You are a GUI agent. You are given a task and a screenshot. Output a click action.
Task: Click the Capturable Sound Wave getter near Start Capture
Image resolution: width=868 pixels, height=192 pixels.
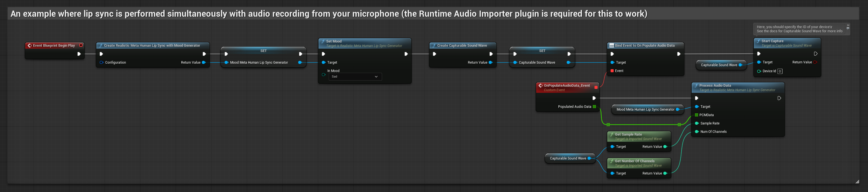719,65
